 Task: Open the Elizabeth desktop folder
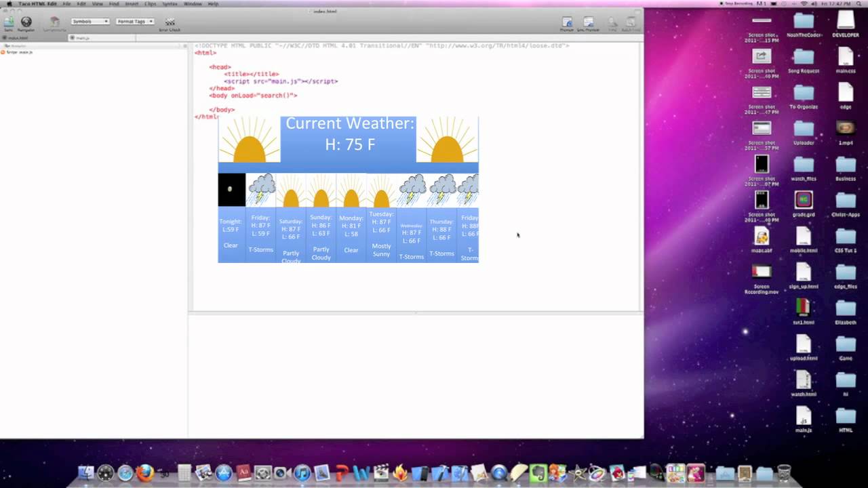(846, 312)
